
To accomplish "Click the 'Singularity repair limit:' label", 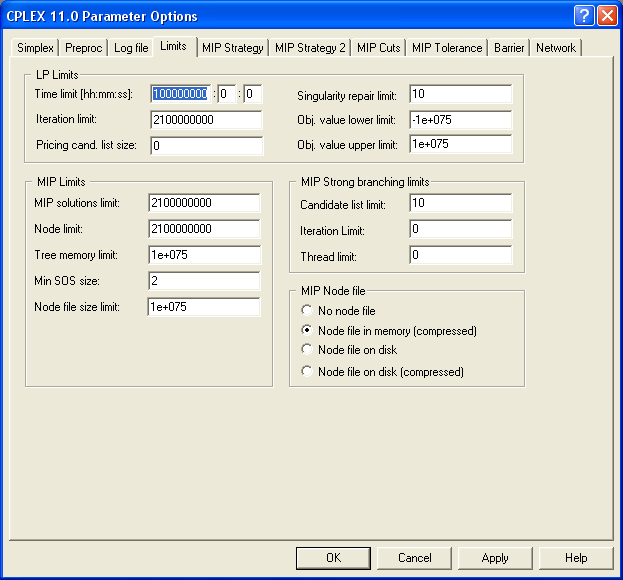I will click(347, 96).
